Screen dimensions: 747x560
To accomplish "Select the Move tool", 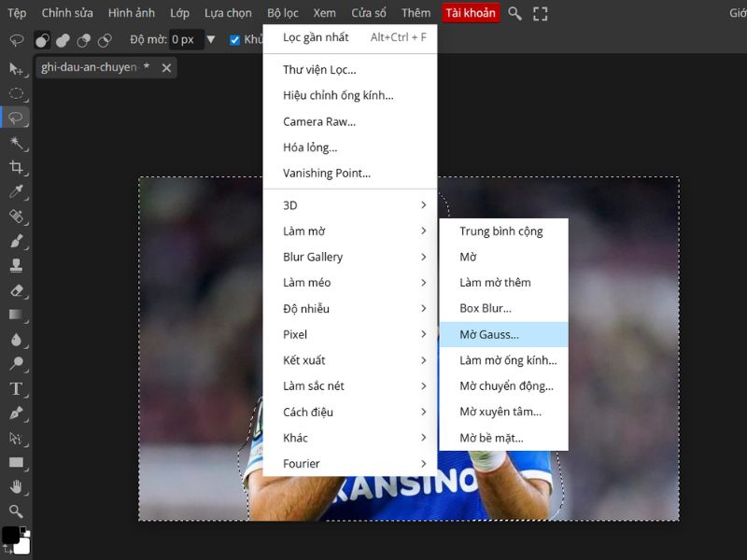I will tap(16, 69).
